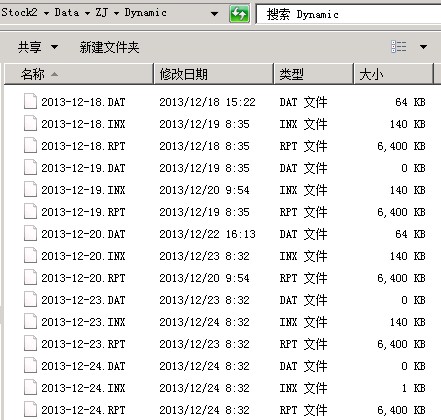Sort files by 修改日期 column header
This screenshot has height=420, width=441.
click(x=213, y=74)
